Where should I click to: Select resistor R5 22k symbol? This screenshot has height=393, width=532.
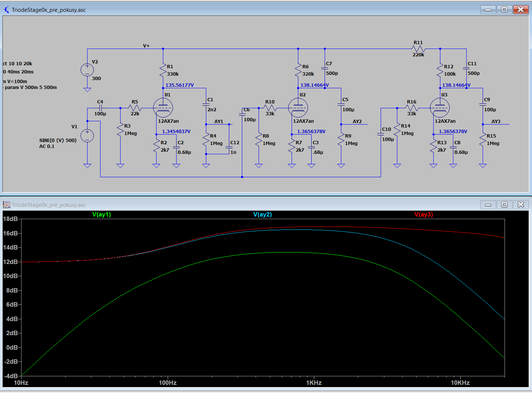click(135, 108)
